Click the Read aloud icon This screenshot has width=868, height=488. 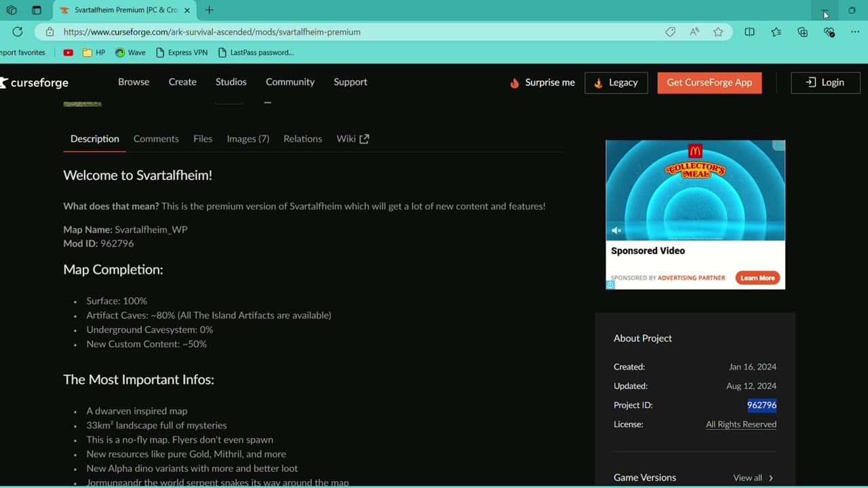694,32
